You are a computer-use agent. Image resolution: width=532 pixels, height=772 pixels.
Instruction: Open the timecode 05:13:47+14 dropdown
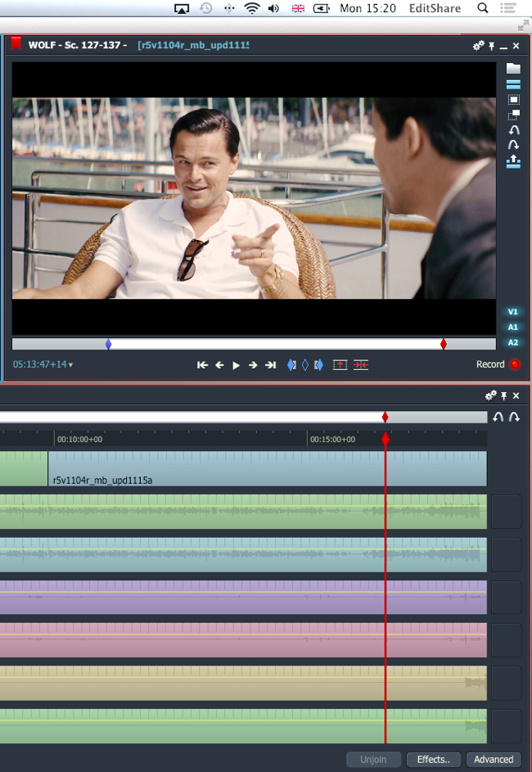43,365
